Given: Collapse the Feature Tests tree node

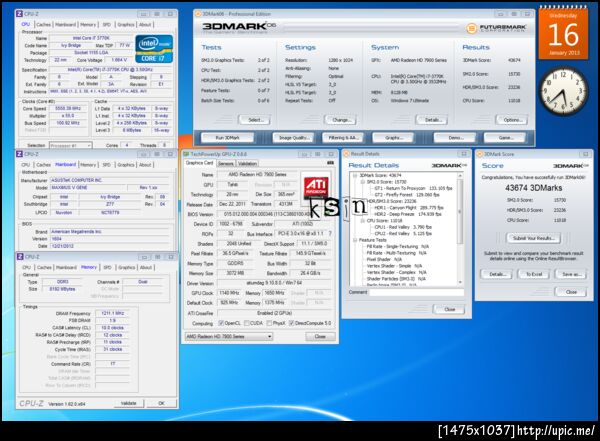Looking at the screenshot, I should click(x=355, y=240).
